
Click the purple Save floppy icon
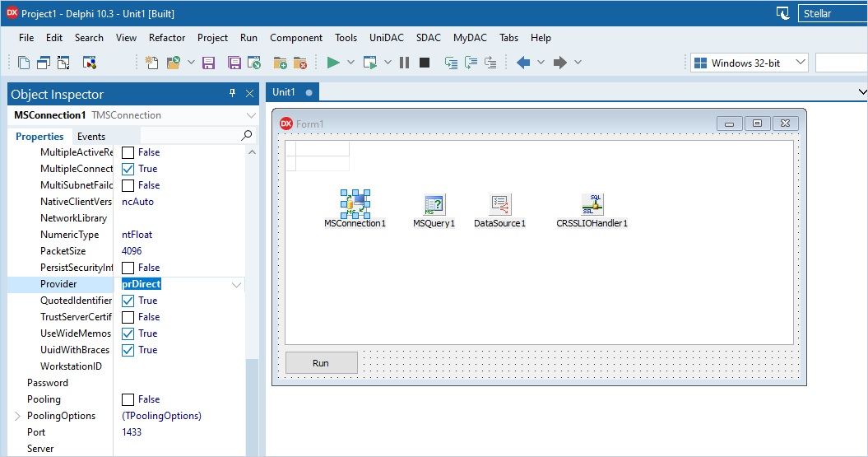point(208,63)
